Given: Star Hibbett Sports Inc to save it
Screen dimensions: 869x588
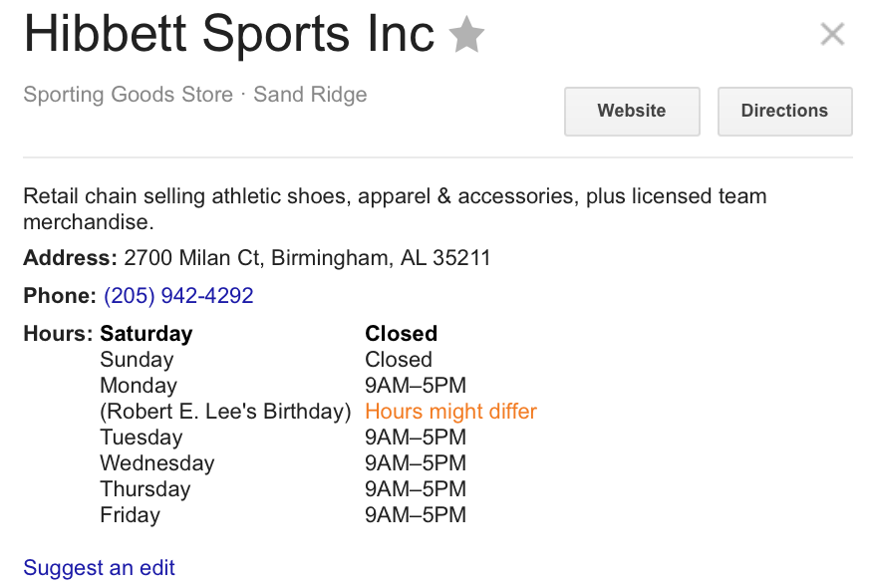Looking at the screenshot, I should click(x=466, y=34).
